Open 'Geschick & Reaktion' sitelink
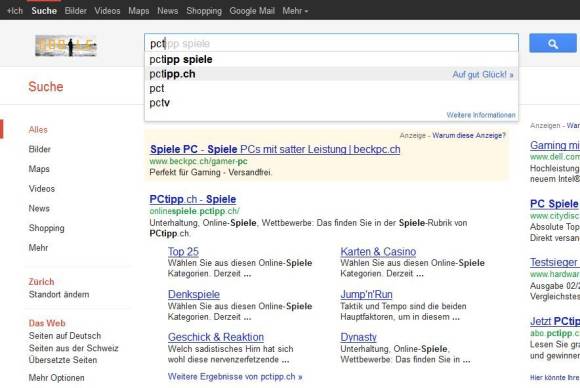The height and width of the screenshot is (388, 580). click(x=216, y=337)
